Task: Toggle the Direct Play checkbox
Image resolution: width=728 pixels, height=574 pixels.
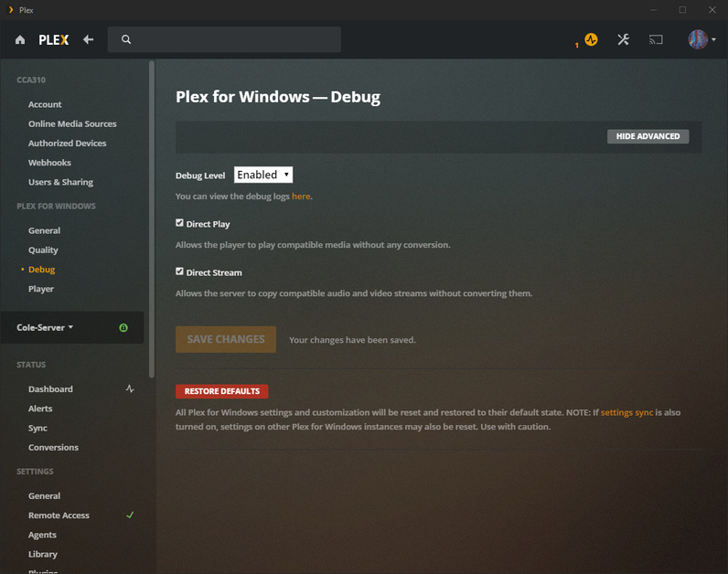Action: 179,223
